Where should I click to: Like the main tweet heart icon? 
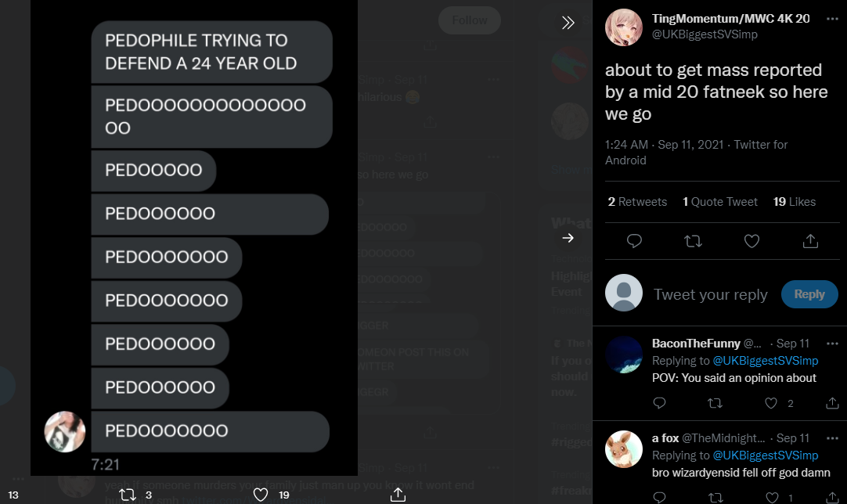click(752, 241)
